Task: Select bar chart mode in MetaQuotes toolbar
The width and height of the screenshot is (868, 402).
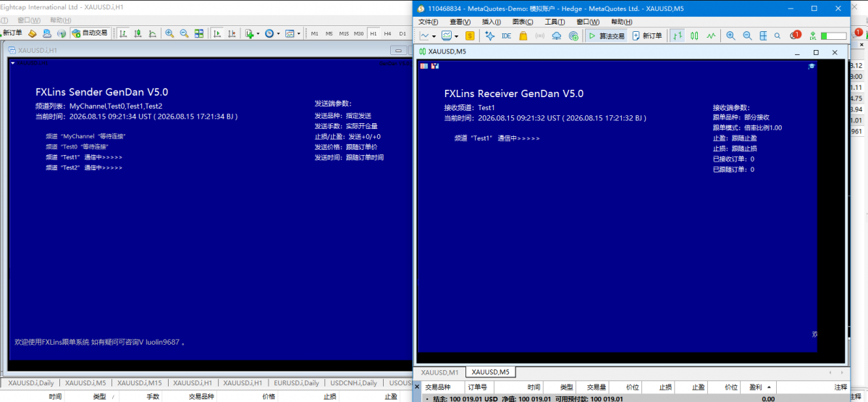Action: point(677,35)
